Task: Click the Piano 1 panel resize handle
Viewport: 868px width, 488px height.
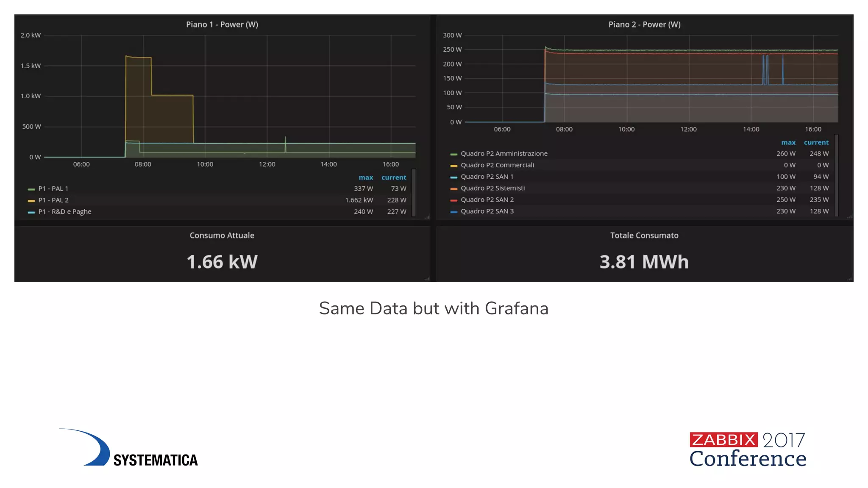Action: (427, 217)
